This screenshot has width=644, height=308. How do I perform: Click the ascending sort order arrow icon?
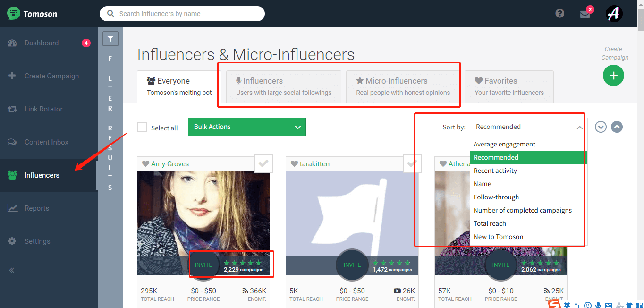[617, 127]
